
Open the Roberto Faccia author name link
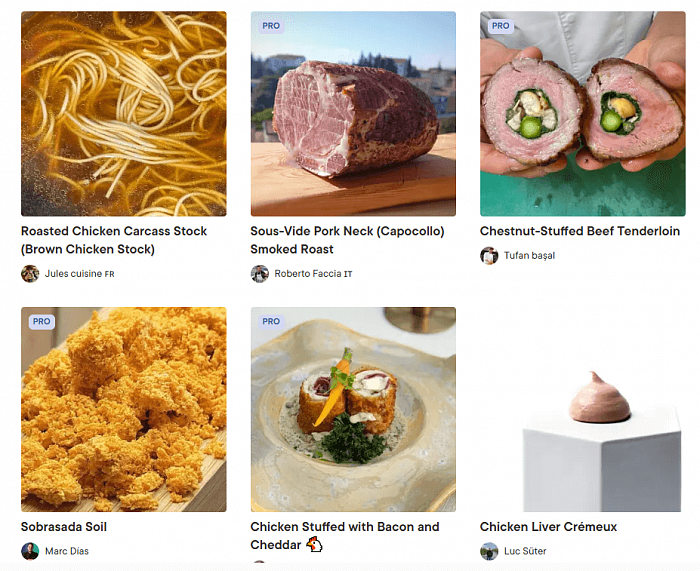coord(313,274)
